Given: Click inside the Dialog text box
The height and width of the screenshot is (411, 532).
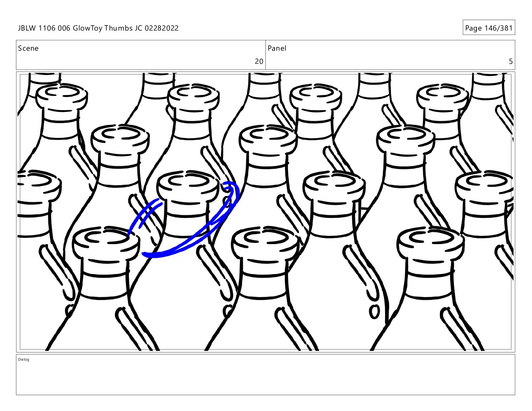Looking at the screenshot, I should pyautogui.click(x=265, y=374).
